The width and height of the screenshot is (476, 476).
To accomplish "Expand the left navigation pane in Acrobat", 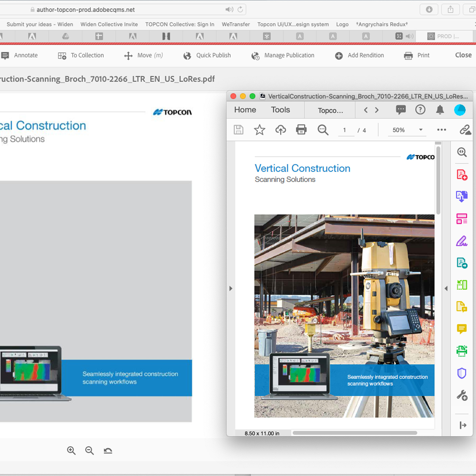I will 231,288.
